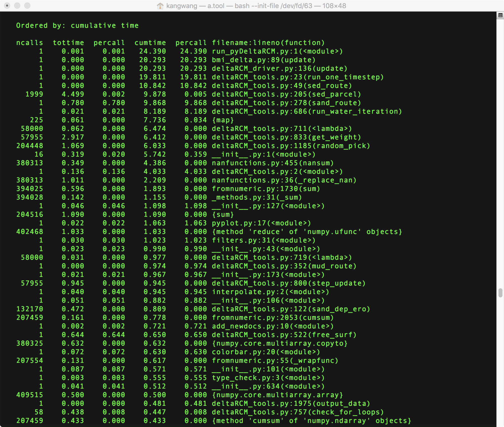Click on free_surf function line entry
504x427 pixels.
coord(251,335)
